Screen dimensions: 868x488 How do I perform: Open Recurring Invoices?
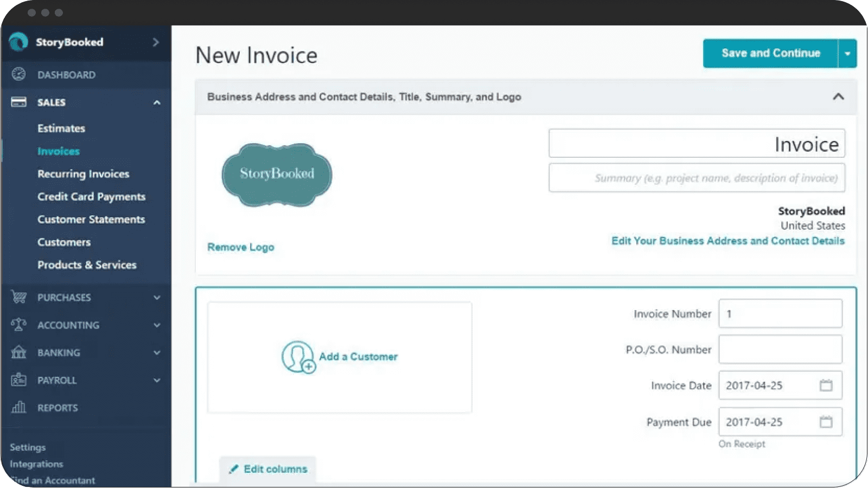84,174
